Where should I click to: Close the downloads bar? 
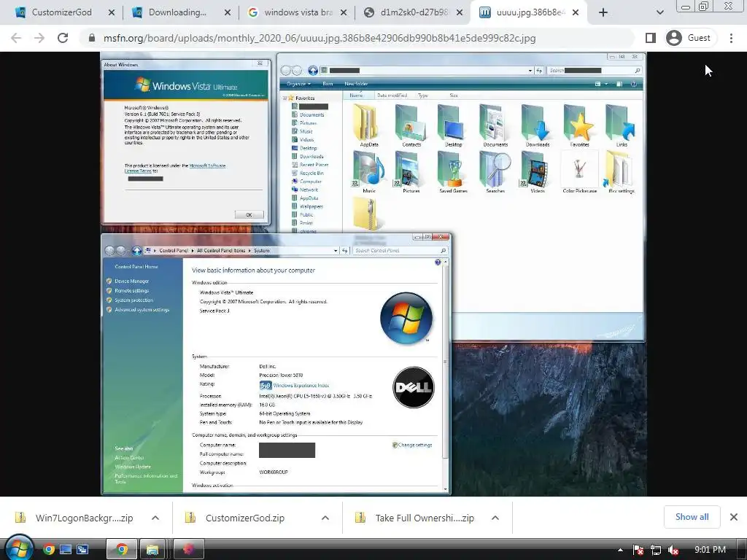734,517
